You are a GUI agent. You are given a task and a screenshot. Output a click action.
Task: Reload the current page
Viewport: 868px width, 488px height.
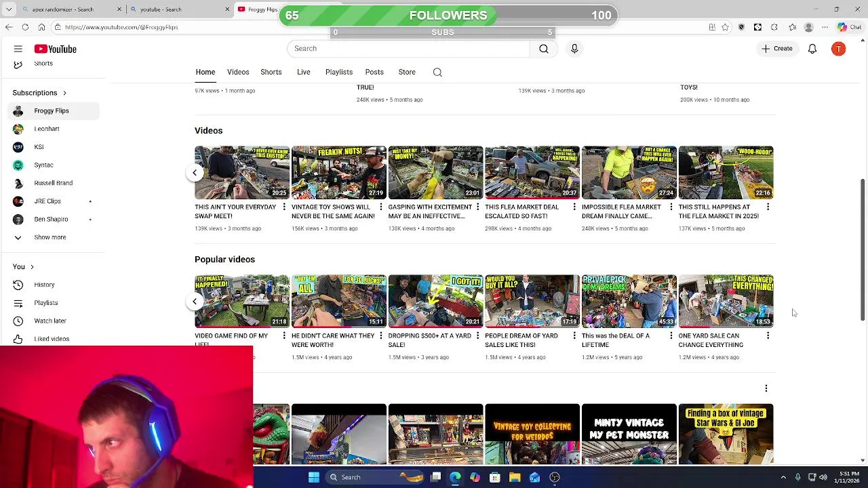(x=25, y=27)
